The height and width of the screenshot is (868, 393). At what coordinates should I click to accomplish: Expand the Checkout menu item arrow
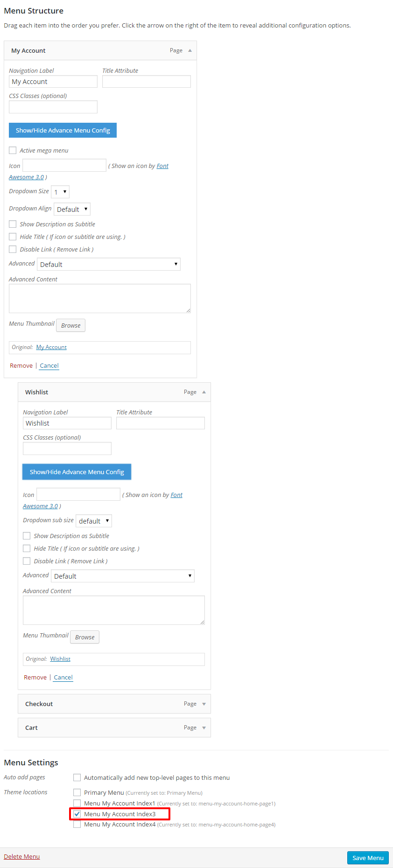click(x=204, y=704)
